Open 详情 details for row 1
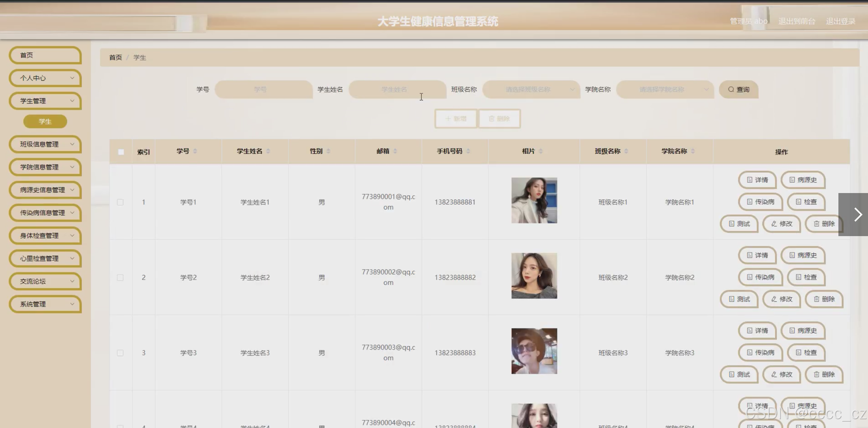868x428 pixels. pyautogui.click(x=757, y=180)
